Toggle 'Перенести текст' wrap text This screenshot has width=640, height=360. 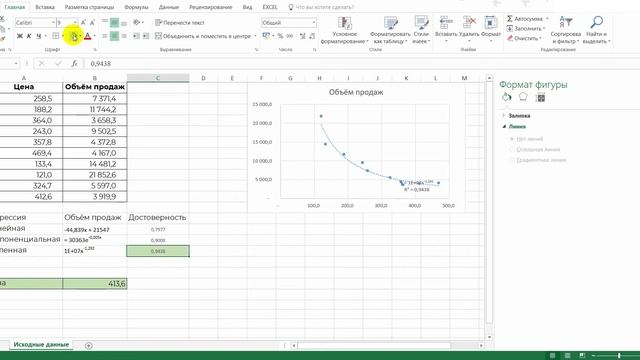pyautogui.click(x=180, y=23)
